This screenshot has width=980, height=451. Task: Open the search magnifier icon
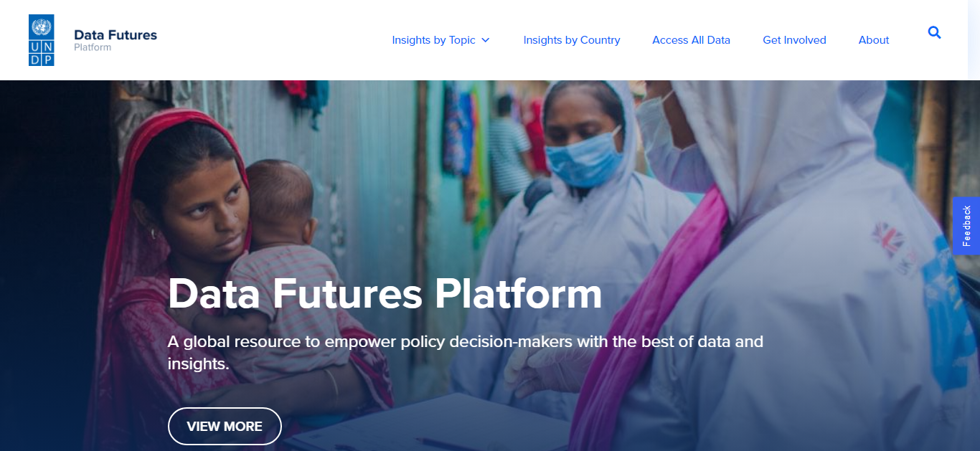point(934,32)
